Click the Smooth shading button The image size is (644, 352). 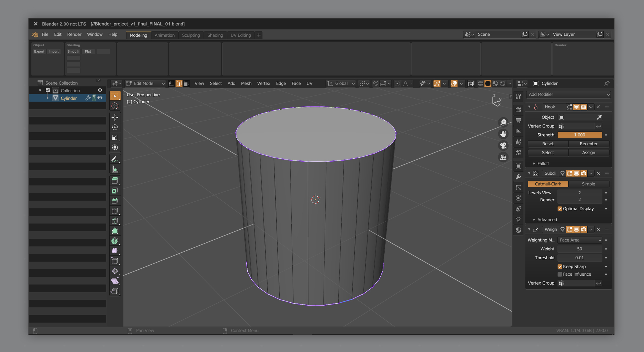pyautogui.click(x=73, y=52)
